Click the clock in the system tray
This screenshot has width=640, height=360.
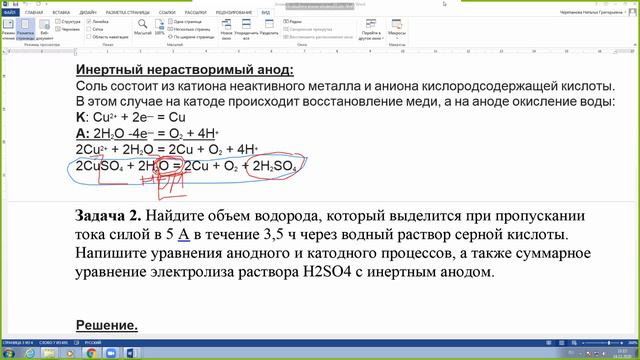point(622,353)
